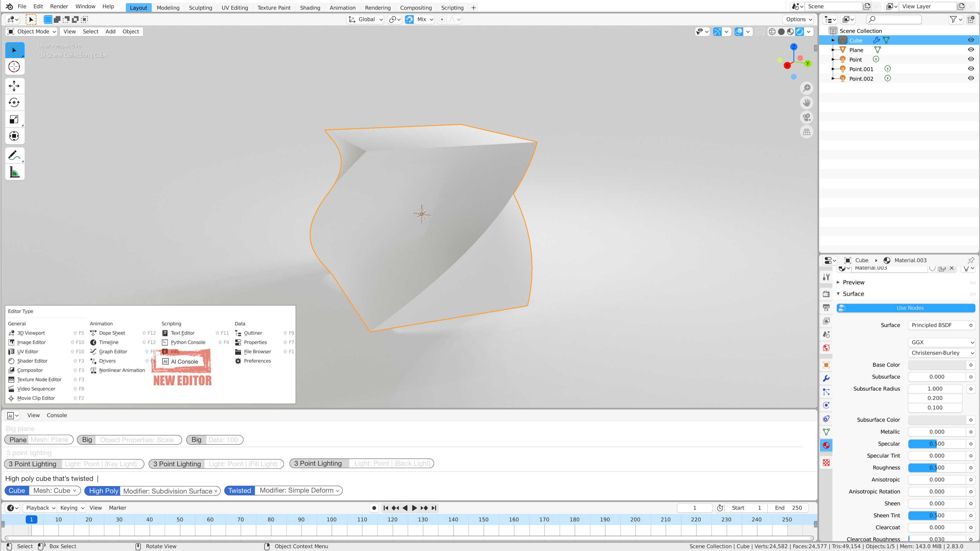980x551 pixels.
Task: Activate the Transform tool
Action: [x=14, y=136]
